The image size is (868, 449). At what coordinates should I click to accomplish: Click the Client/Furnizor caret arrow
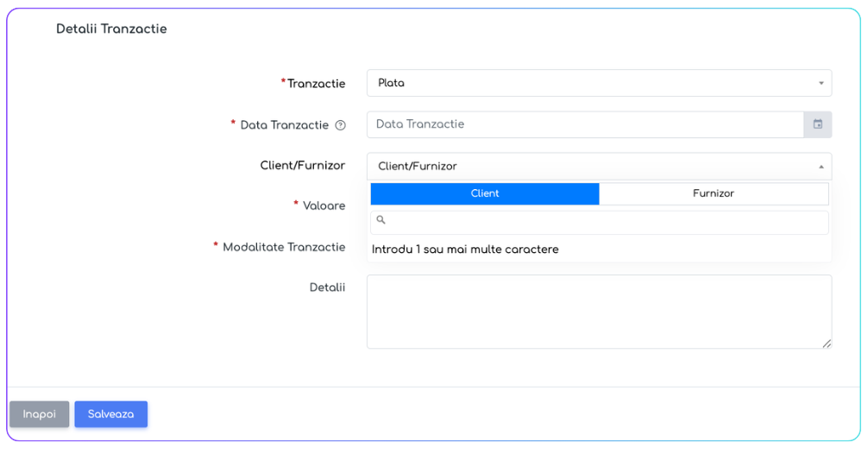click(x=821, y=167)
